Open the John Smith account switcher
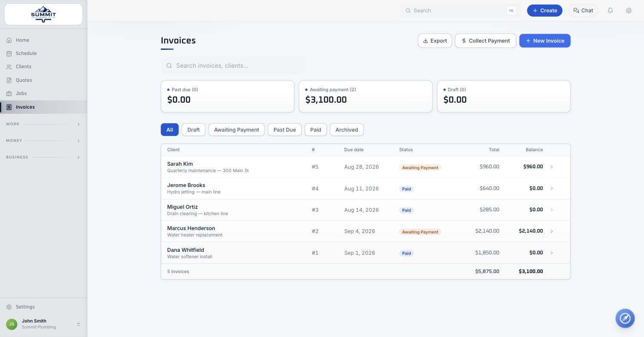The height and width of the screenshot is (337, 644). 43,324
